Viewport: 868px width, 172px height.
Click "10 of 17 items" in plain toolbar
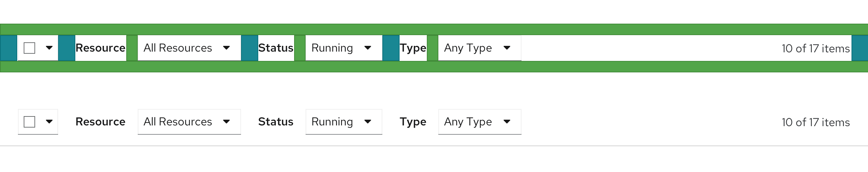click(x=815, y=122)
